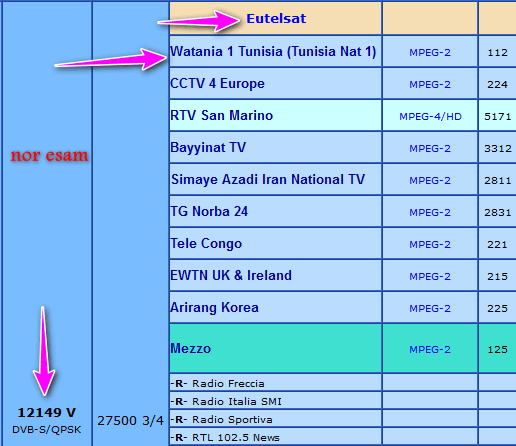The width and height of the screenshot is (516, 446).
Task: Click the 27500 3/4 symbol rate
Action: tap(130, 421)
